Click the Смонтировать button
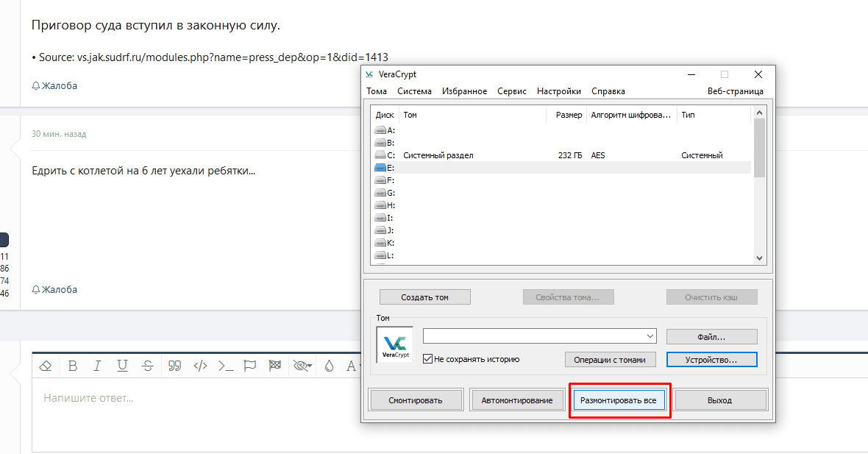 [x=415, y=400]
